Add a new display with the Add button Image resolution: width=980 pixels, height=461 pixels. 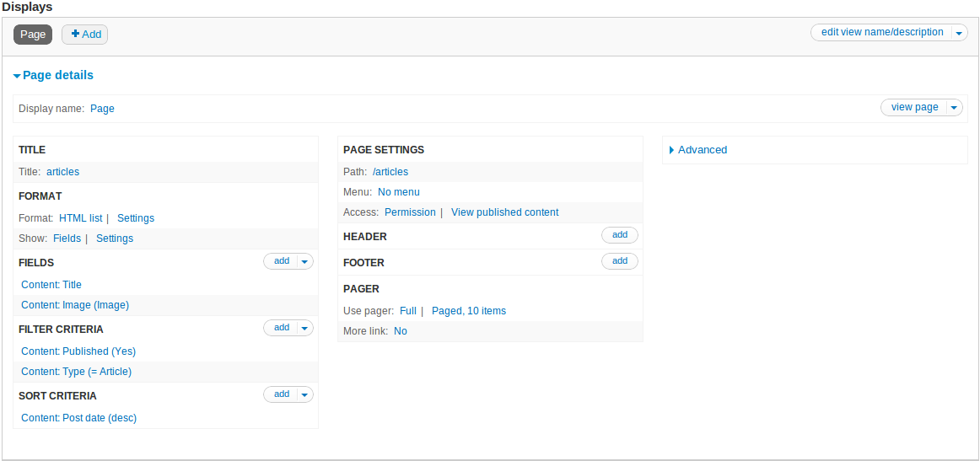tap(85, 35)
